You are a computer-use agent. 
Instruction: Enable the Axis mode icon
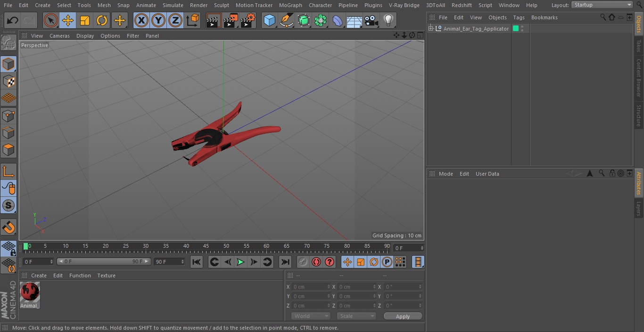click(x=8, y=171)
